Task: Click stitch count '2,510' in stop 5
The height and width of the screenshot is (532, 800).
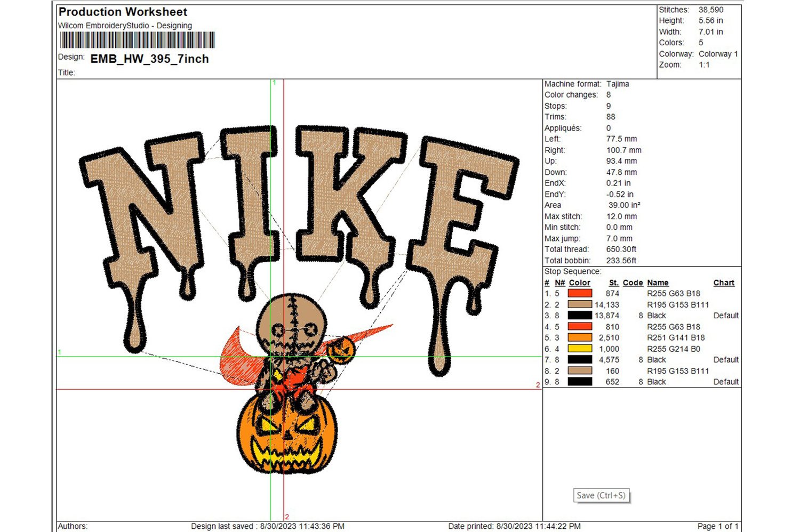Action: click(x=609, y=337)
